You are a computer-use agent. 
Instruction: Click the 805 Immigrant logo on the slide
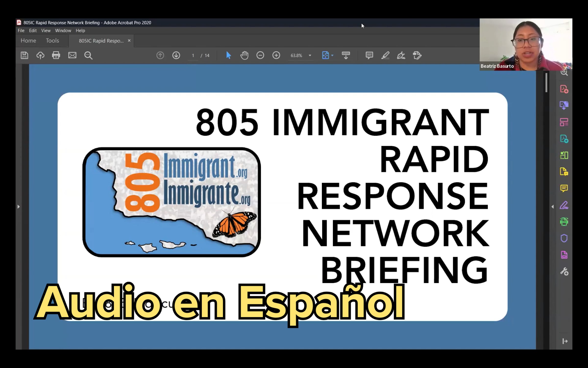coord(172,202)
